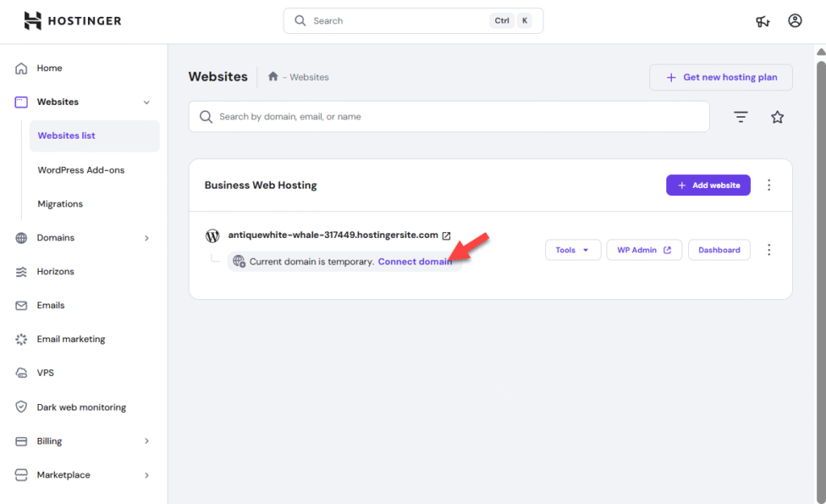The image size is (826, 504).
Task: Click the Connect domain link
Action: pyautogui.click(x=415, y=262)
